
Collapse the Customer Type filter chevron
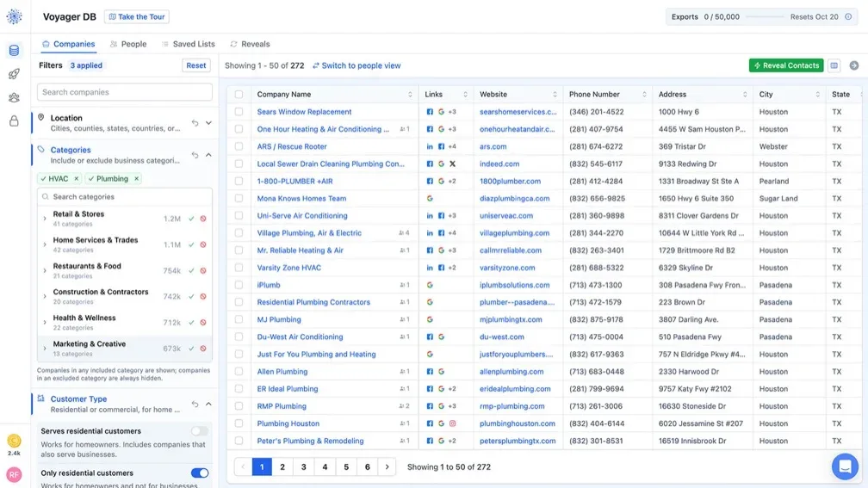(208, 404)
